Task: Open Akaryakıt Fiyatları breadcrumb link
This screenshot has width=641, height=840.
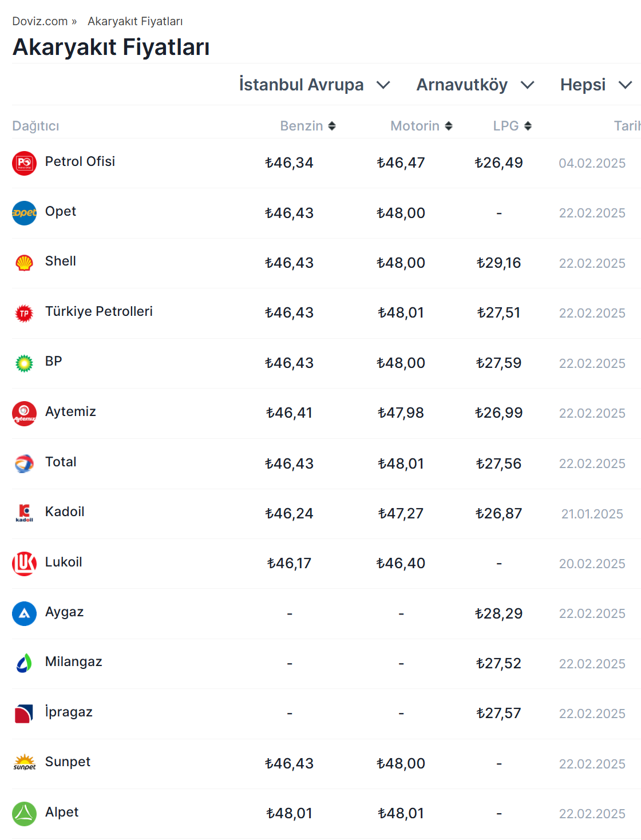Action: (x=135, y=21)
